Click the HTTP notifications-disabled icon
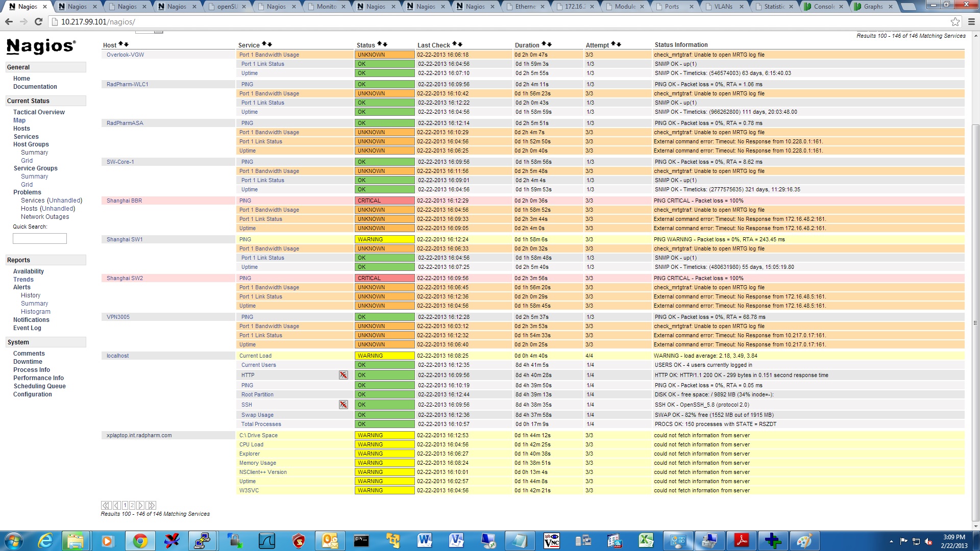 point(344,375)
